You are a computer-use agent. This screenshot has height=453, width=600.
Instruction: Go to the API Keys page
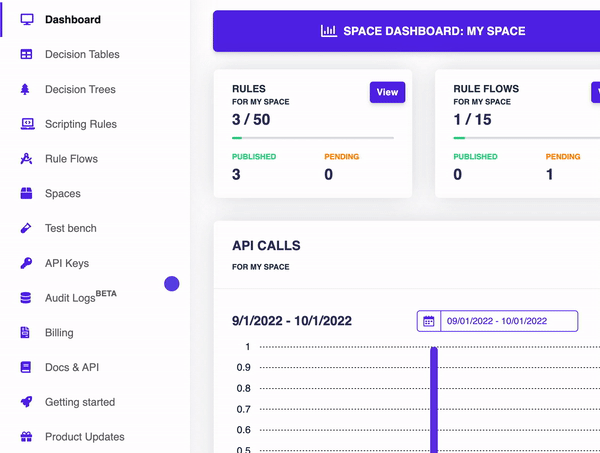tap(67, 263)
